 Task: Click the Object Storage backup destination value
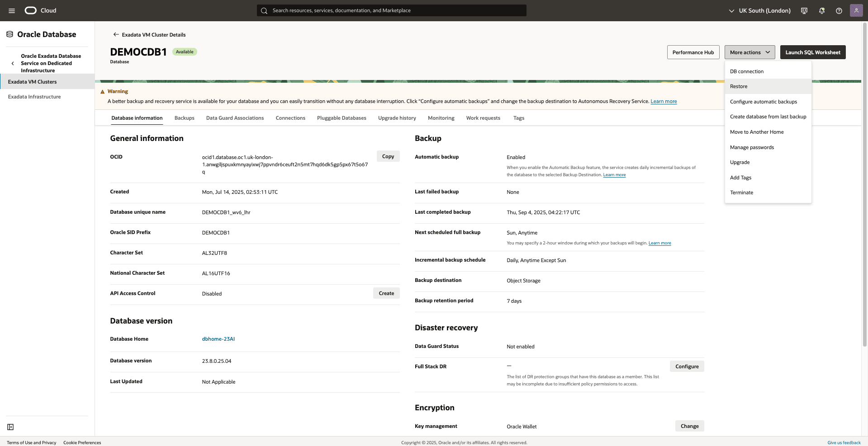[x=523, y=281]
